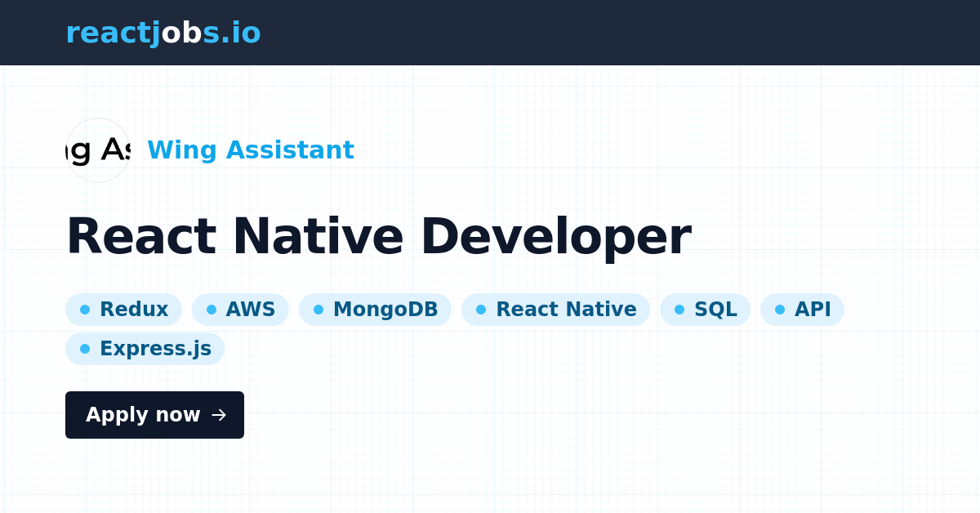Image resolution: width=980 pixels, height=513 pixels.
Task: Click the bullet dot on AWS tag
Action: 212,310
